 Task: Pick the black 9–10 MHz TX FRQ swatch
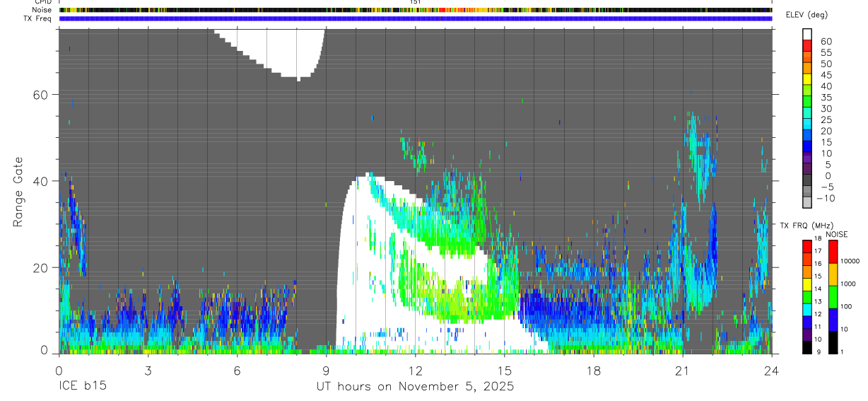click(x=807, y=347)
